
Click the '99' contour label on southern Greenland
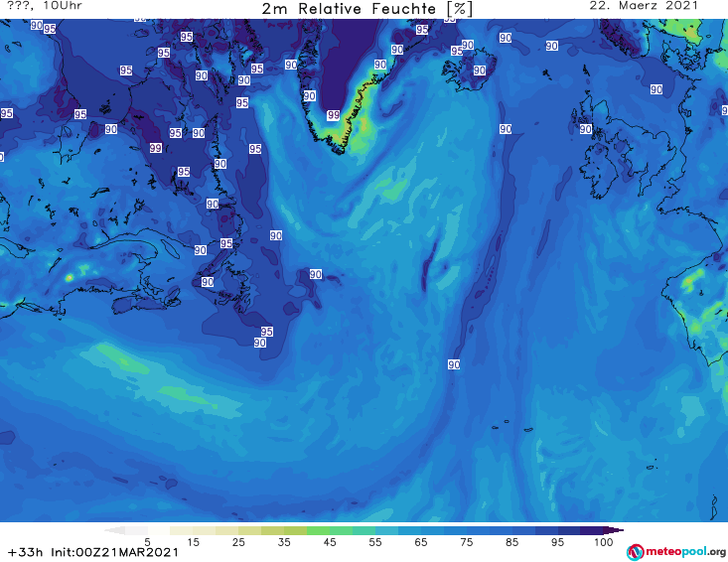333,114
